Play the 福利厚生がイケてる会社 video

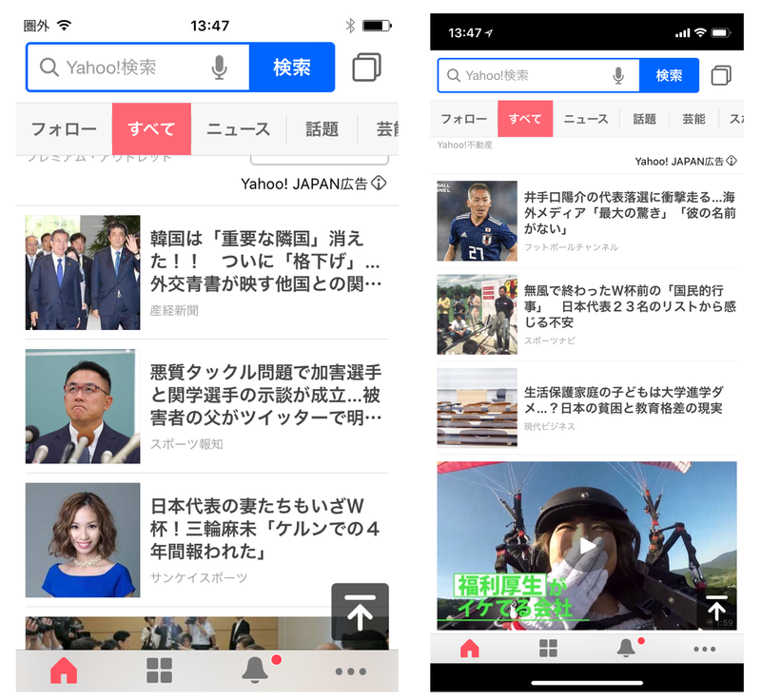coord(587,546)
